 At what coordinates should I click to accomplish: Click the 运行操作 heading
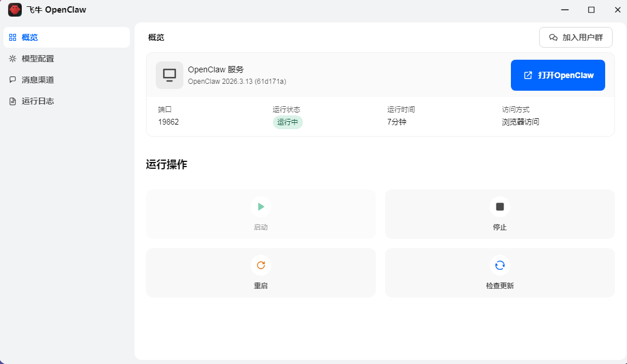pyautogui.click(x=166, y=164)
